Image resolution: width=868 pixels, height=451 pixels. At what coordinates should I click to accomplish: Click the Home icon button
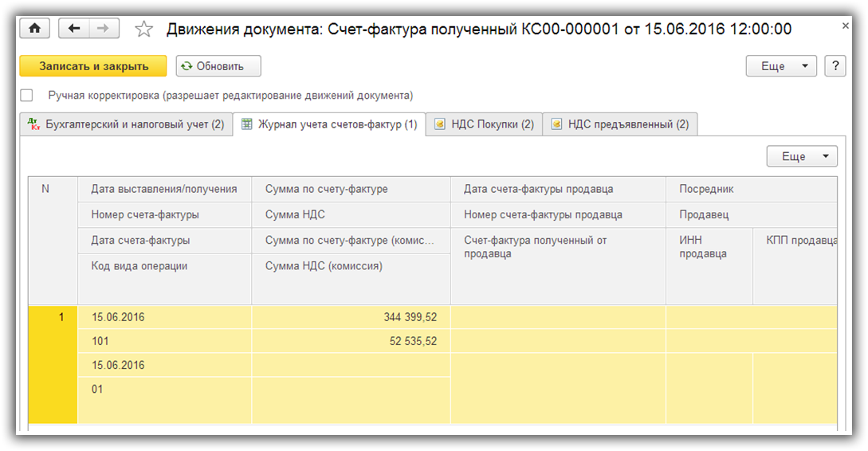(x=34, y=29)
